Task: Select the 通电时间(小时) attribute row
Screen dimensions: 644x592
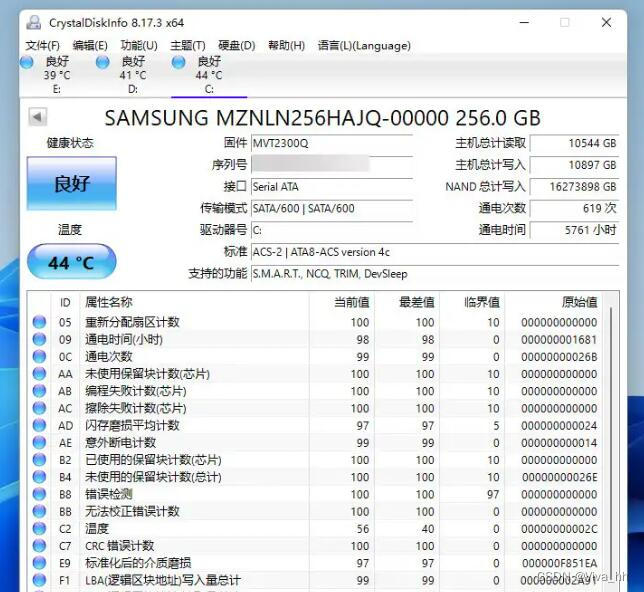Action: tap(316, 339)
